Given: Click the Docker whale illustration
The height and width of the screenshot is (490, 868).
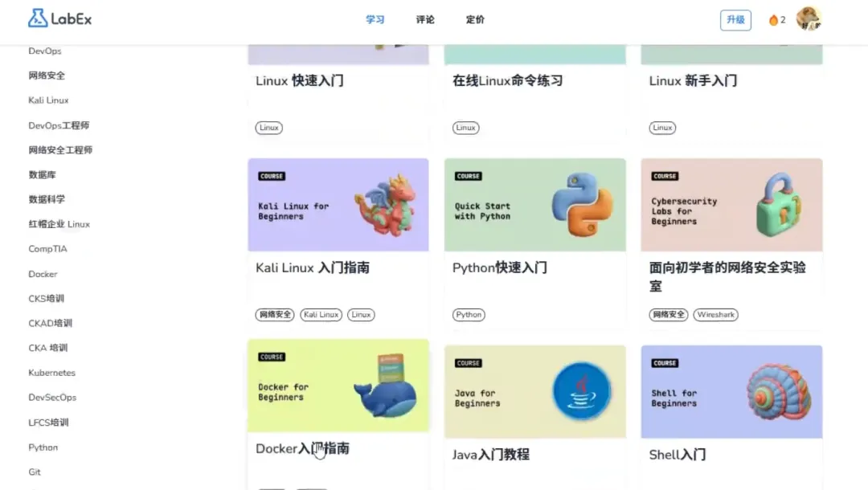Looking at the screenshot, I should point(385,386).
